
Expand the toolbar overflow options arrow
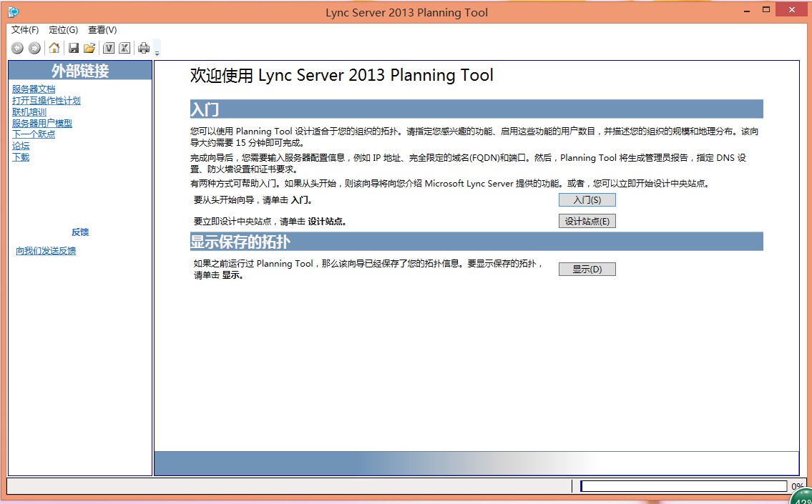[x=157, y=54]
